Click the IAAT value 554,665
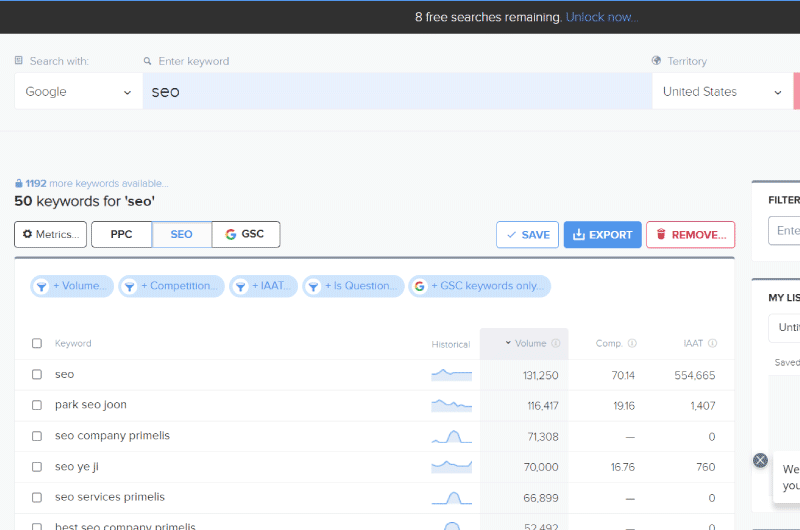Image resolution: width=800 pixels, height=530 pixels. tap(694, 375)
